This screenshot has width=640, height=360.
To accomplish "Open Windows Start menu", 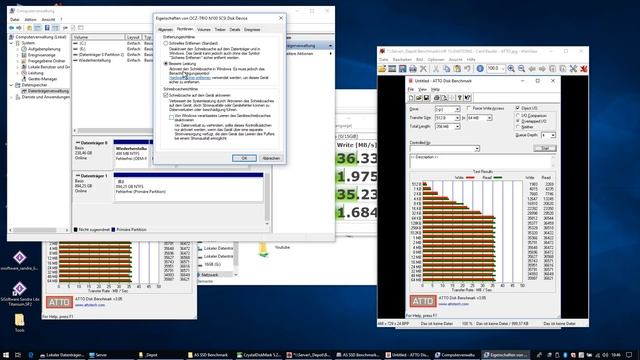I will 6,355.
